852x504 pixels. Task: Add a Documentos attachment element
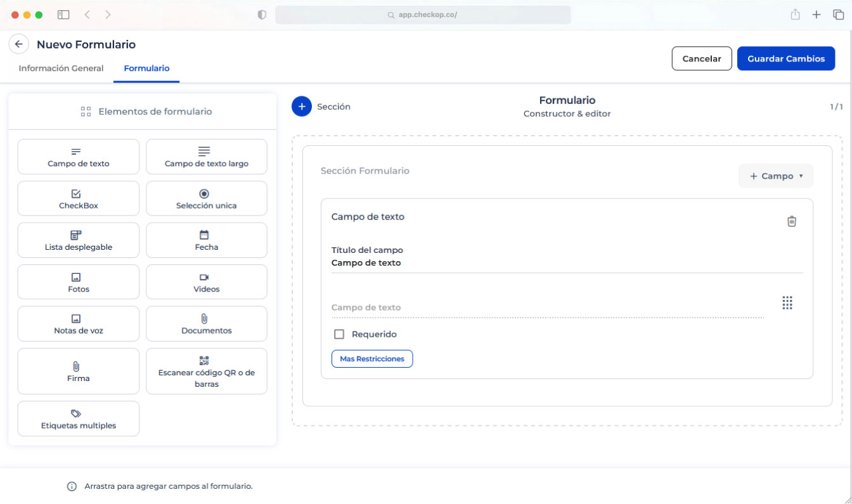[206, 323]
